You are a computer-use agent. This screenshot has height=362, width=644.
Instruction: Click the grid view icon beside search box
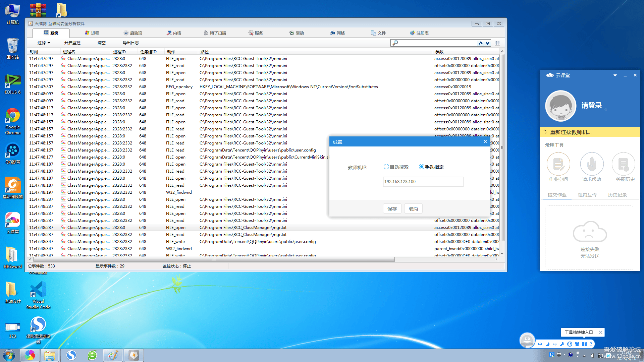click(x=497, y=43)
